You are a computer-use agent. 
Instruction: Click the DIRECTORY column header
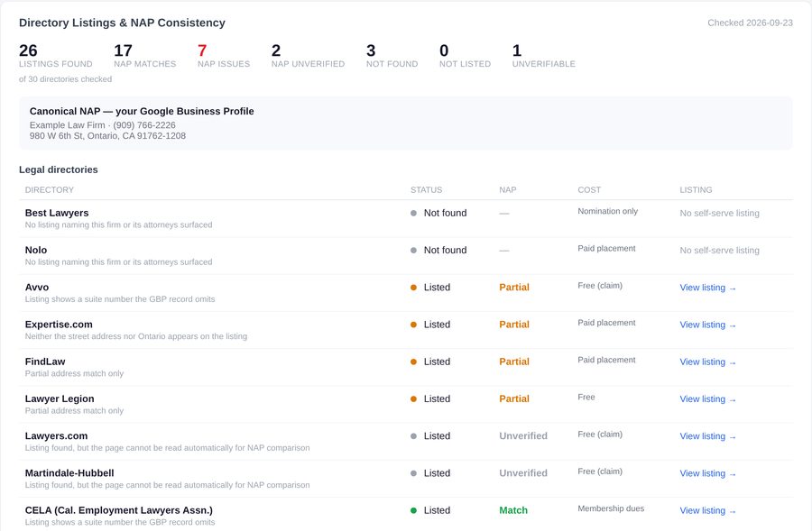tap(50, 190)
